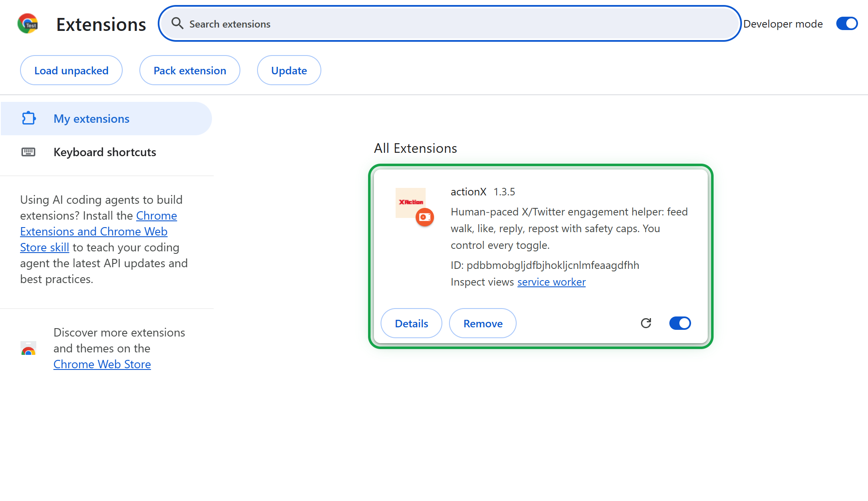The height and width of the screenshot is (501, 868).
Task: Open Details for actionX
Action: (x=411, y=323)
